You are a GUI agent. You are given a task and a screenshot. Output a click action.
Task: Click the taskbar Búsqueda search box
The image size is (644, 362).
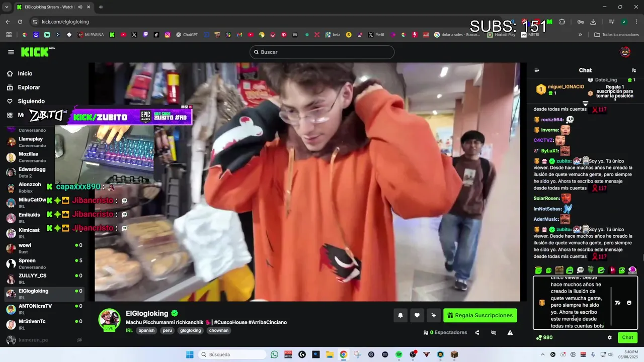coord(232,354)
